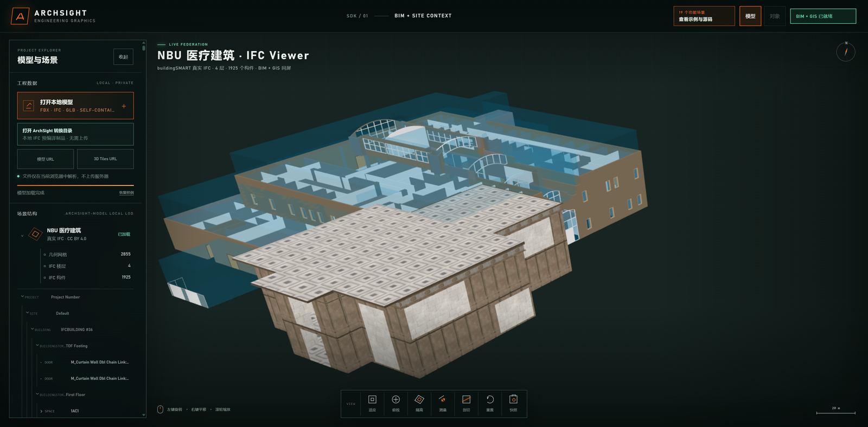Screen dimensions: 868x427
Task: Click the plus icon on 打开本地模型
Action: tap(124, 106)
